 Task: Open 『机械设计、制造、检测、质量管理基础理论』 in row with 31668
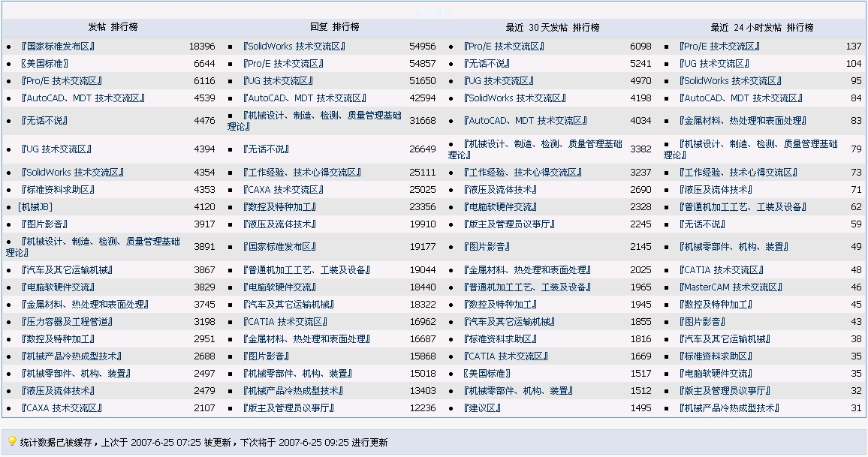click(315, 121)
